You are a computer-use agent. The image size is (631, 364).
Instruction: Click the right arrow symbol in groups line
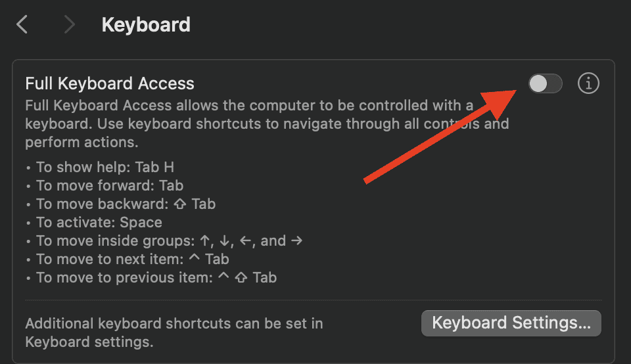point(296,240)
